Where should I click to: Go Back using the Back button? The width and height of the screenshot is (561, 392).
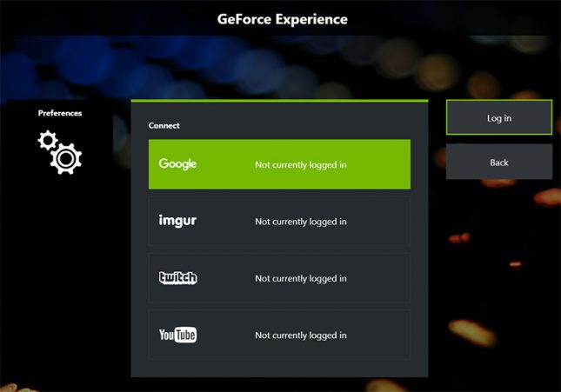pyautogui.click(x=499, y=162)
